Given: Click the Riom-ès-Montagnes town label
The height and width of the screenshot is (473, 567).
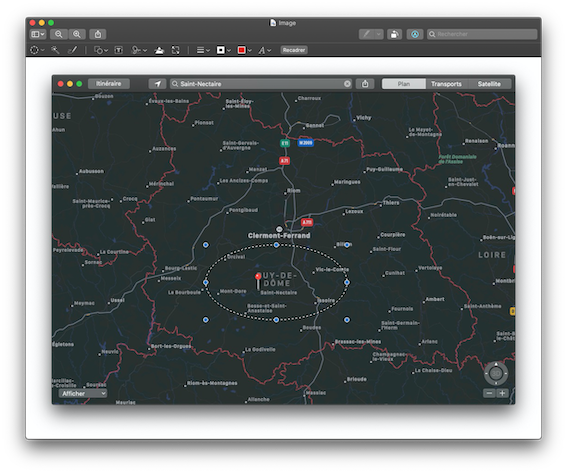Looking at the screenshot, I should point(212,383).
